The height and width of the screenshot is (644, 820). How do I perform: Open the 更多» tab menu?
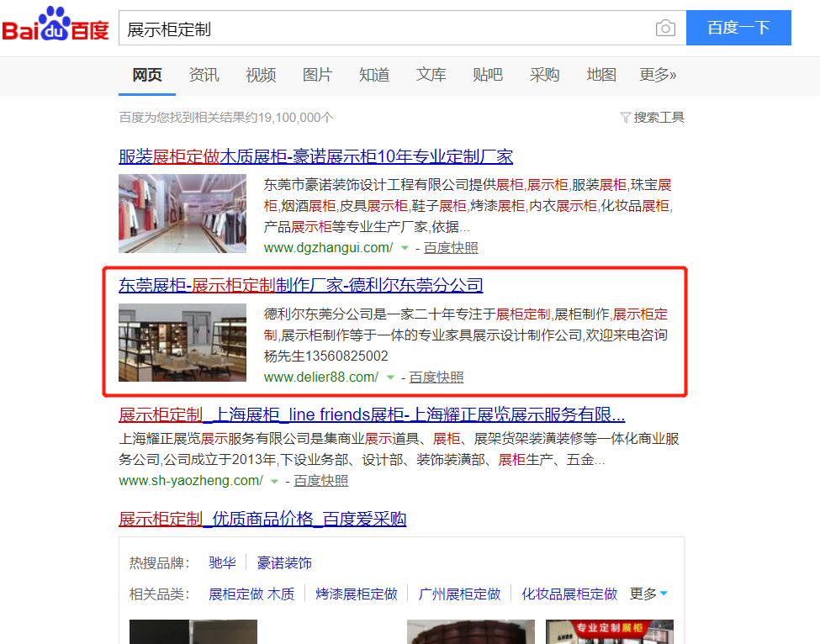(x=658, y=75)
